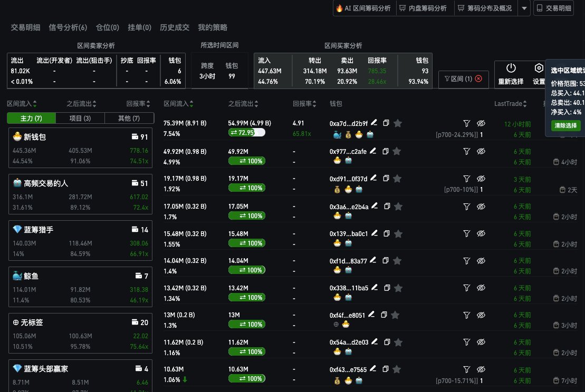
Task: Star wallet 0xf1d...83a77
Action: (397, 261)
